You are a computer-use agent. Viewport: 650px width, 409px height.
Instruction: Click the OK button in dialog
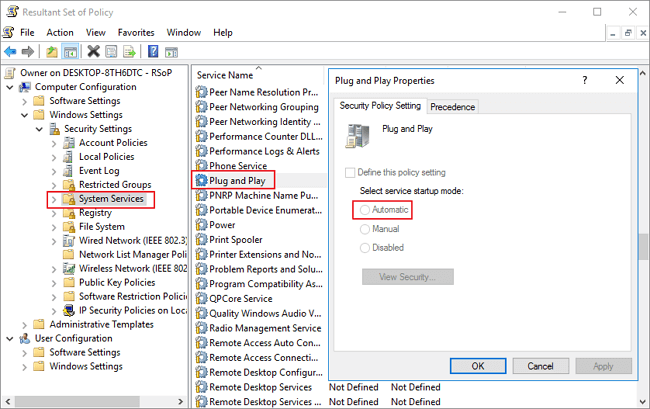coord(477,366)
